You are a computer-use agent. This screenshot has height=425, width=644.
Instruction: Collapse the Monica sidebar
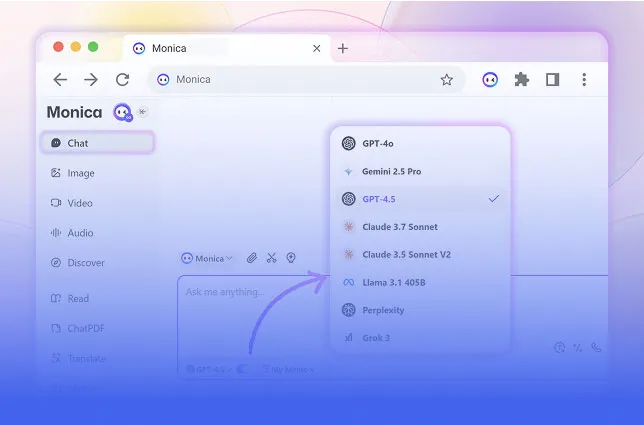[143, 112]
